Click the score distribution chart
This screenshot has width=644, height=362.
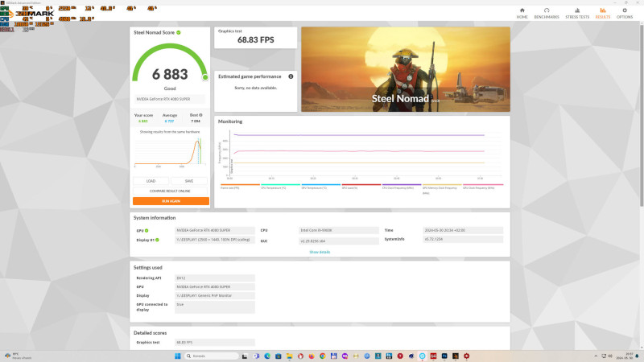coord(170,152)
